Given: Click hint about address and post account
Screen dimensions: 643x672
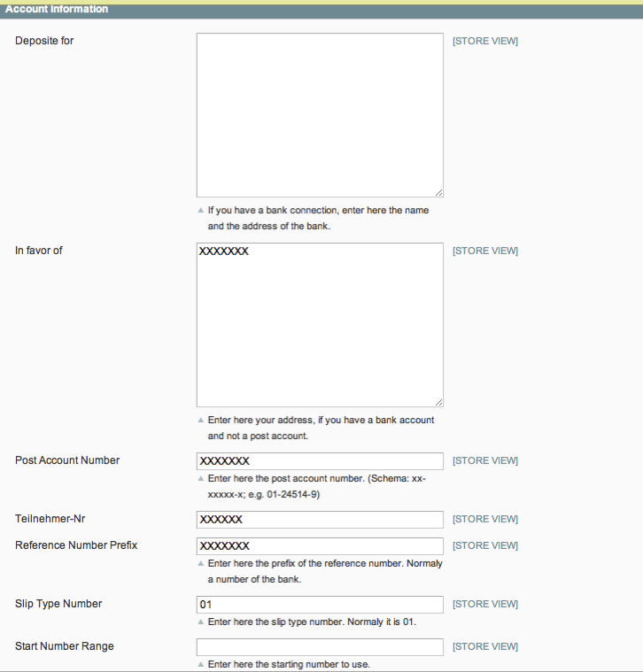Looking at the screenshot, I should [x=321, y=428].
